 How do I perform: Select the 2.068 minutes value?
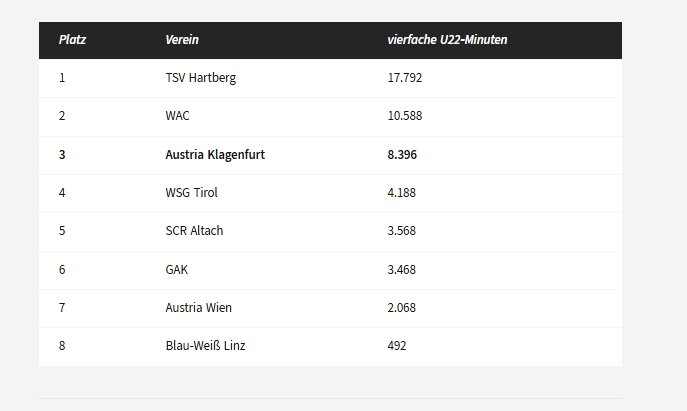pos(402,308)
